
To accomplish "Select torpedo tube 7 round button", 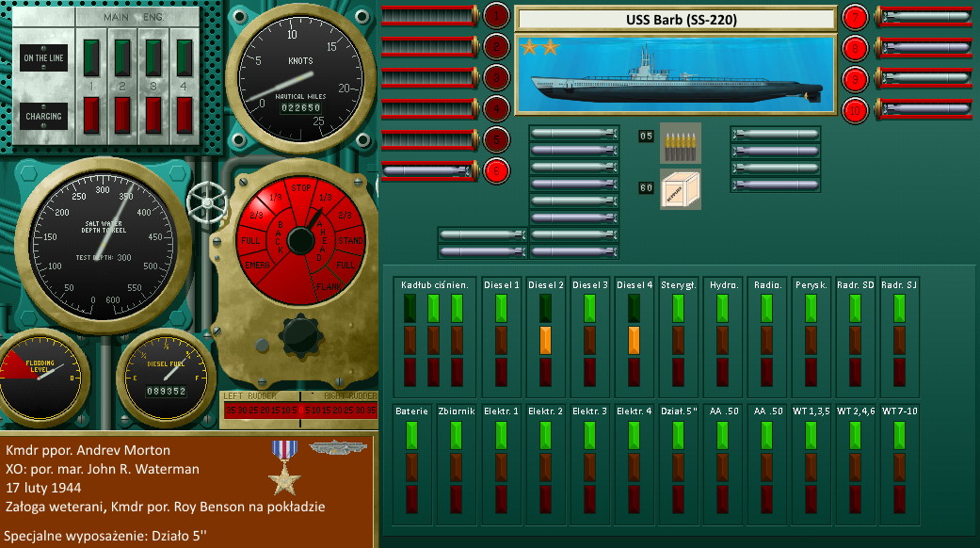I will coord(855,16).
